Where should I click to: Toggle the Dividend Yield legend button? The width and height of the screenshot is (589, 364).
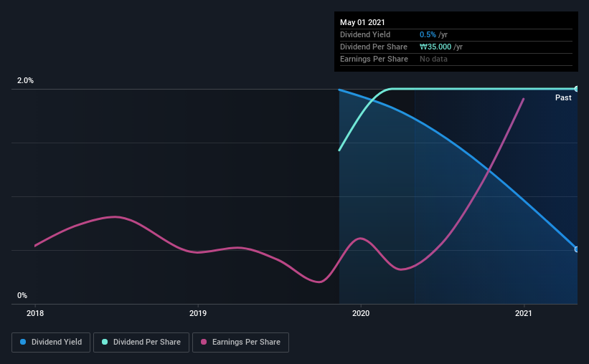tap(51, 343)
